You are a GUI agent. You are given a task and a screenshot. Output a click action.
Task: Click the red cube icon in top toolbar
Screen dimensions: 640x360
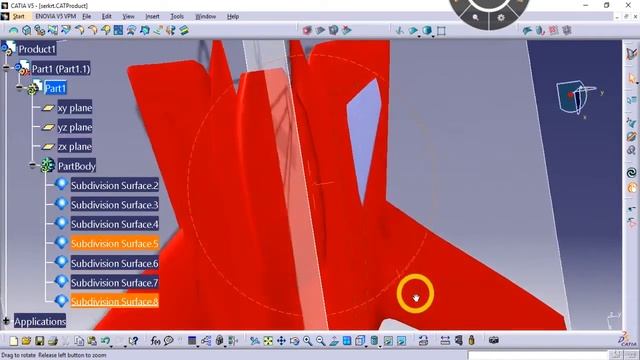coord(307,30)
